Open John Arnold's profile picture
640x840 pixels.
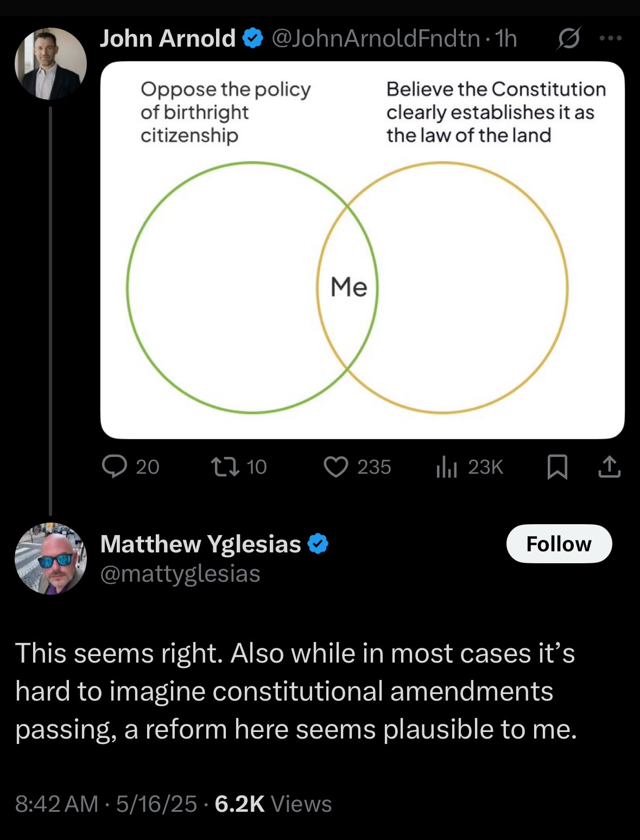pyautogui.click(x=50, y=64)
